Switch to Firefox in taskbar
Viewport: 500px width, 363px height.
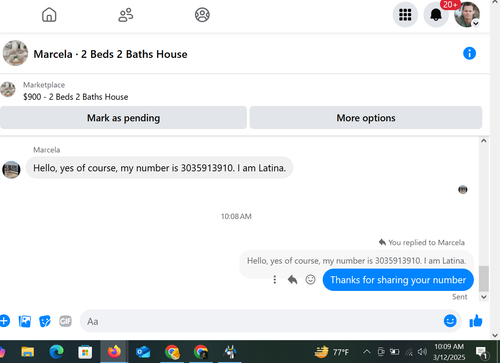114,352
